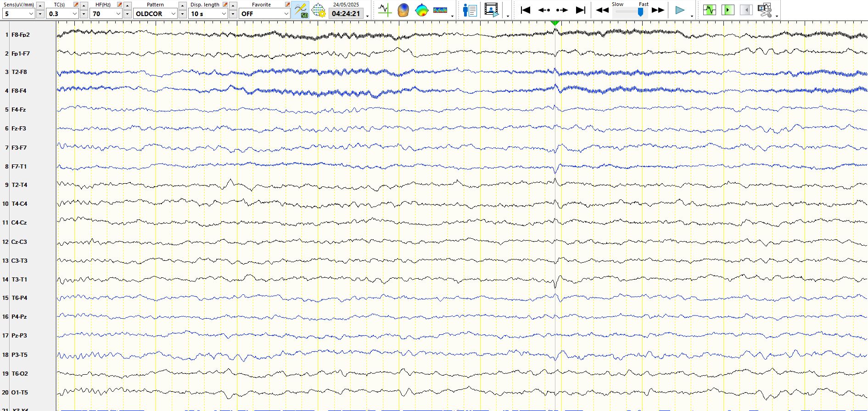Image resolution: width=868 pixels, height=411 pixels.
Task: Click the recording time 04:24:21 field
Action: point(346,14)
